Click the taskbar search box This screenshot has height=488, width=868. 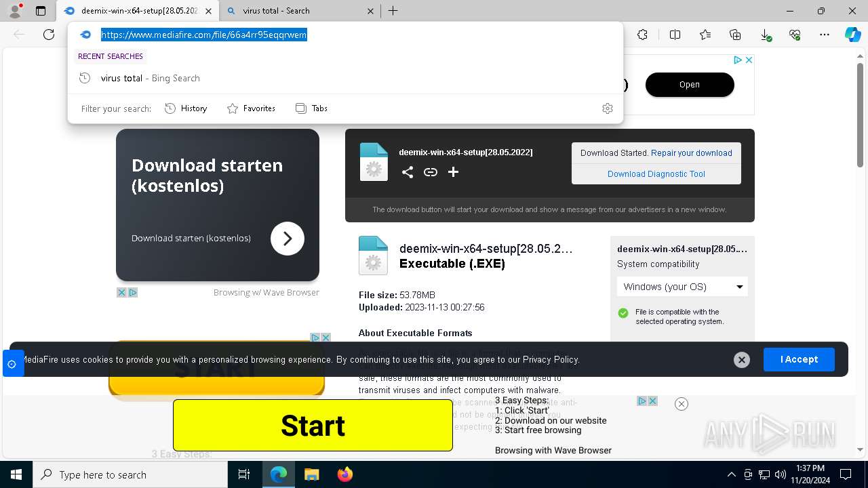[x=130, y=474]
